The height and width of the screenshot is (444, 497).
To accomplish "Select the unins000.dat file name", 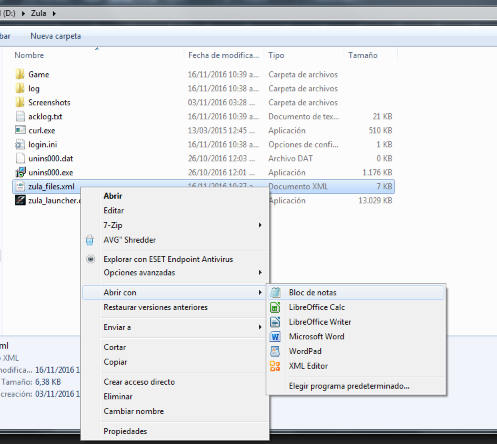I will 51,158.
